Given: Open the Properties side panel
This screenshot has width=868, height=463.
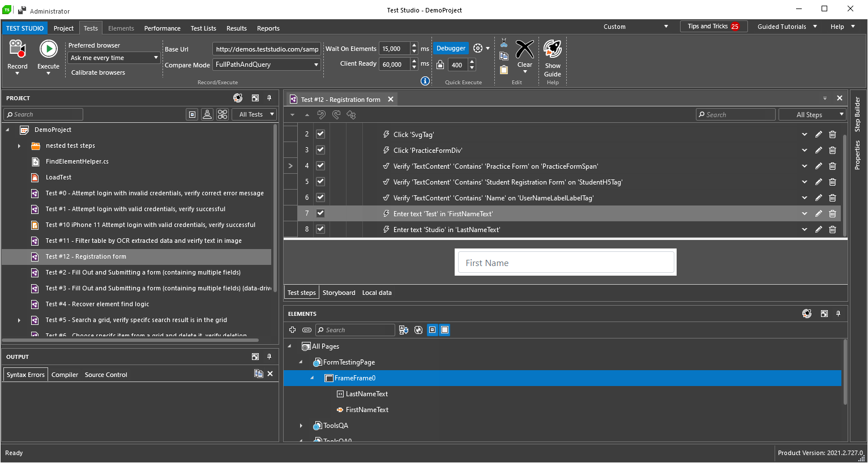Looking at the screenshot, I should [857, 155].
